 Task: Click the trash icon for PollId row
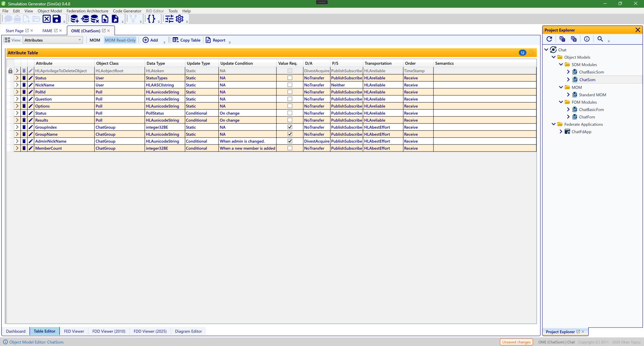pos(24,92)
